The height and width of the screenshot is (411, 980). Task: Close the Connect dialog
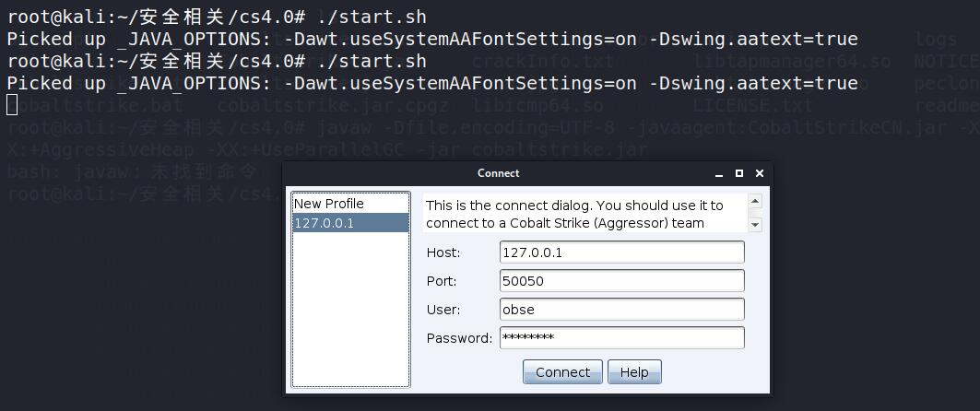click(760, 173)
